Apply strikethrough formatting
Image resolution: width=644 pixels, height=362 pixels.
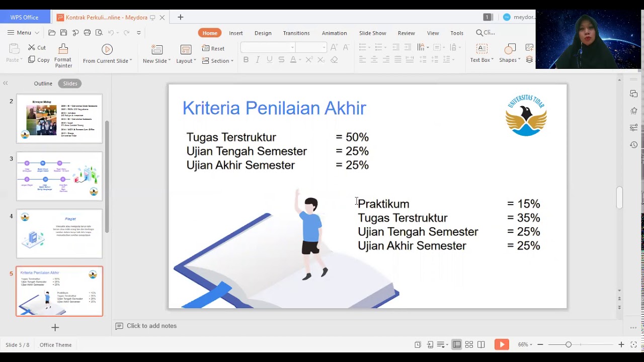(281, 60)
